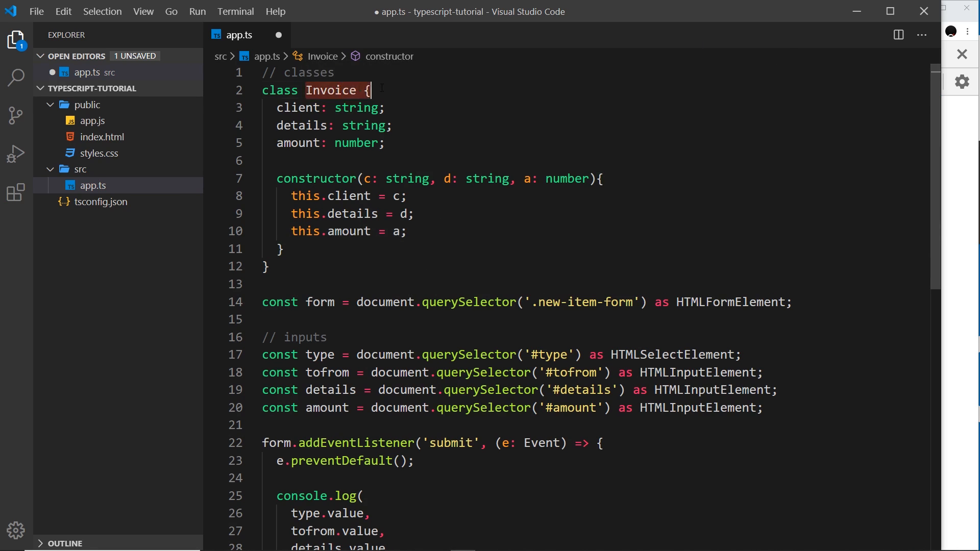This screenshot has width=980, height=551.
Task: Open the Selection menu
Action: (x=102, y=11)
